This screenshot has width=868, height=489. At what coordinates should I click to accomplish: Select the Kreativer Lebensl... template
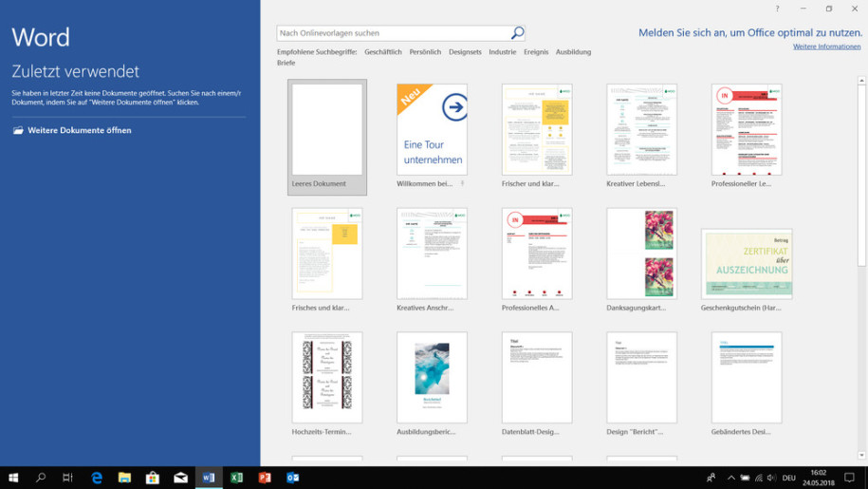pos(641,129)
